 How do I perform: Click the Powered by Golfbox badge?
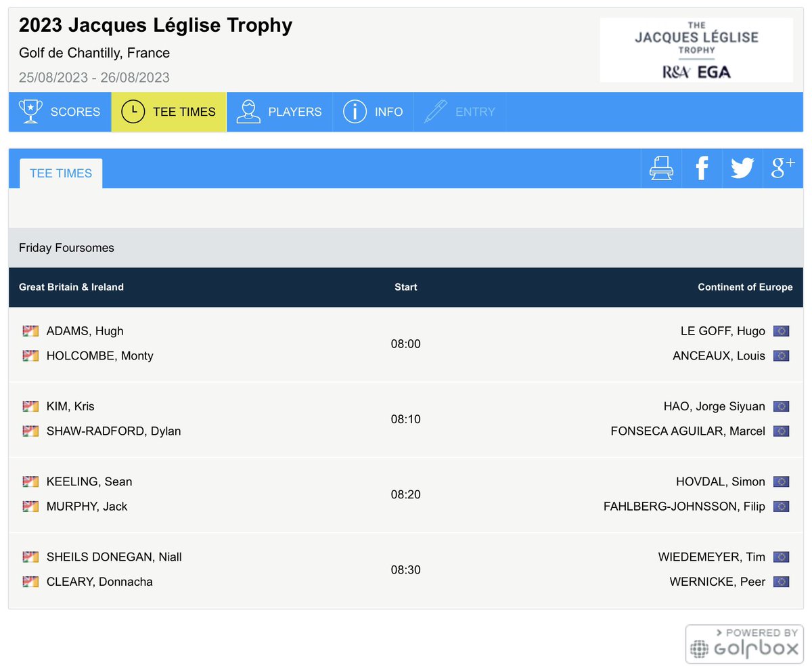[744, 643]
